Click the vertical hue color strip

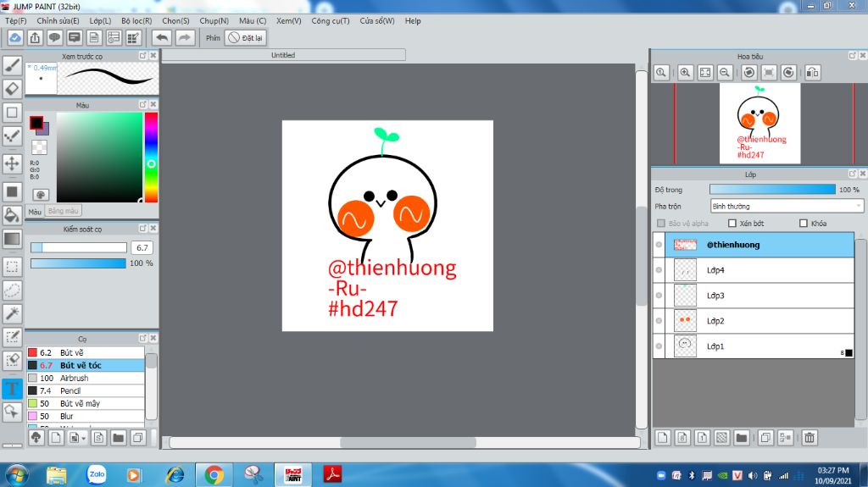point(151,158)
